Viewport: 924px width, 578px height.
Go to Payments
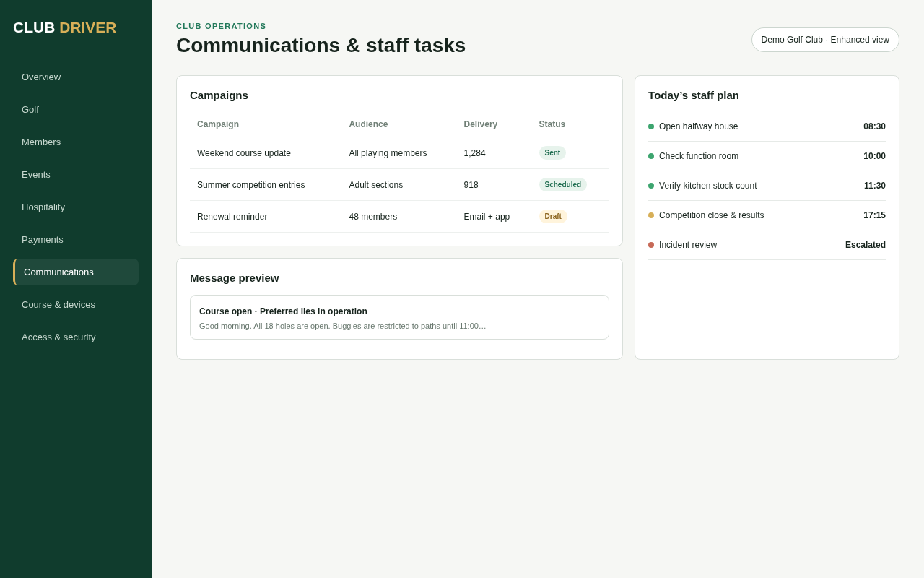pyautogui.click(x=76, y=240)
